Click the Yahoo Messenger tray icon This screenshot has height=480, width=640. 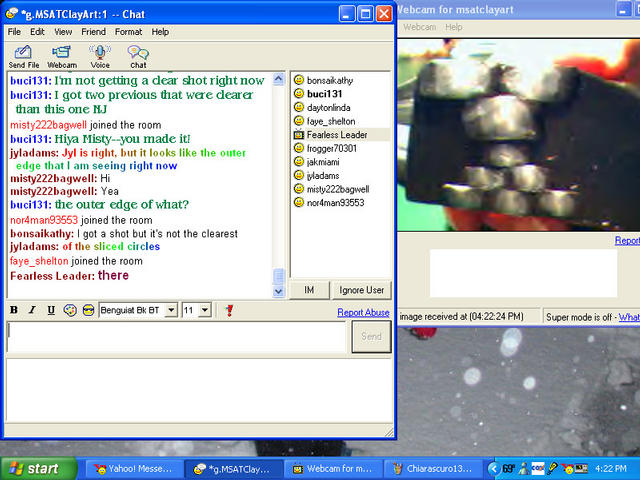[567, 469]
